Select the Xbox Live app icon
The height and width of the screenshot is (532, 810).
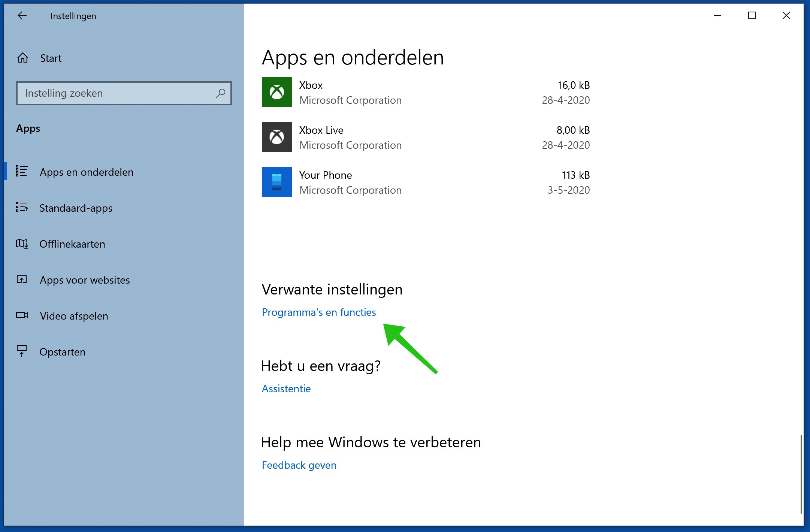click(x=276, y=137)
